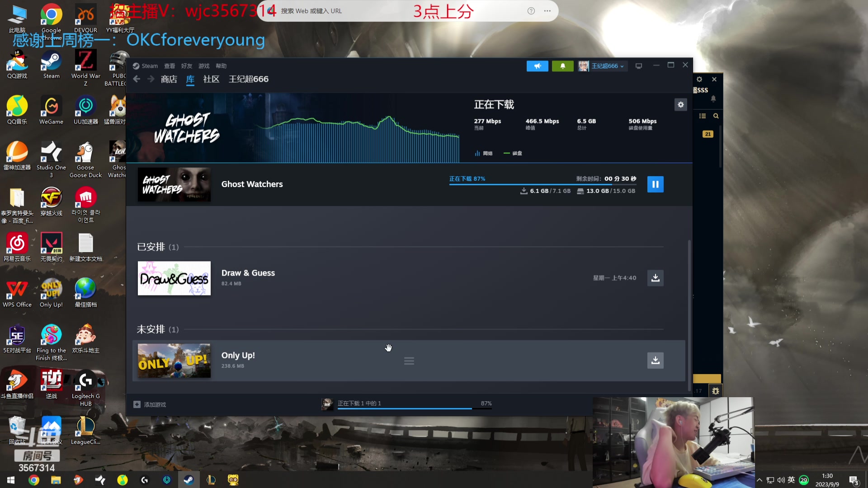Open the Steam menu
868x488 pixels.
[x=145, y=66]
